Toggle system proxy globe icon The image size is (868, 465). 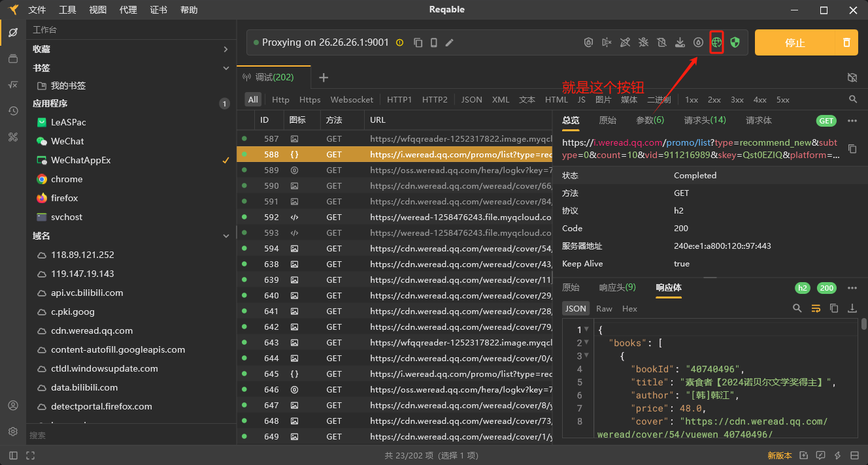[x=717, y=42]
